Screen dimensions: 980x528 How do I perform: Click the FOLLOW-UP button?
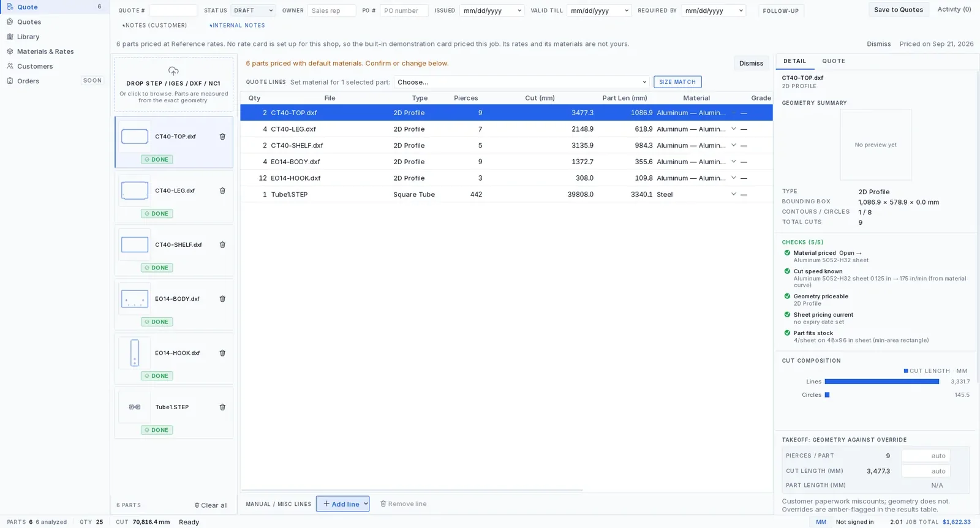(x=781, y=11)
